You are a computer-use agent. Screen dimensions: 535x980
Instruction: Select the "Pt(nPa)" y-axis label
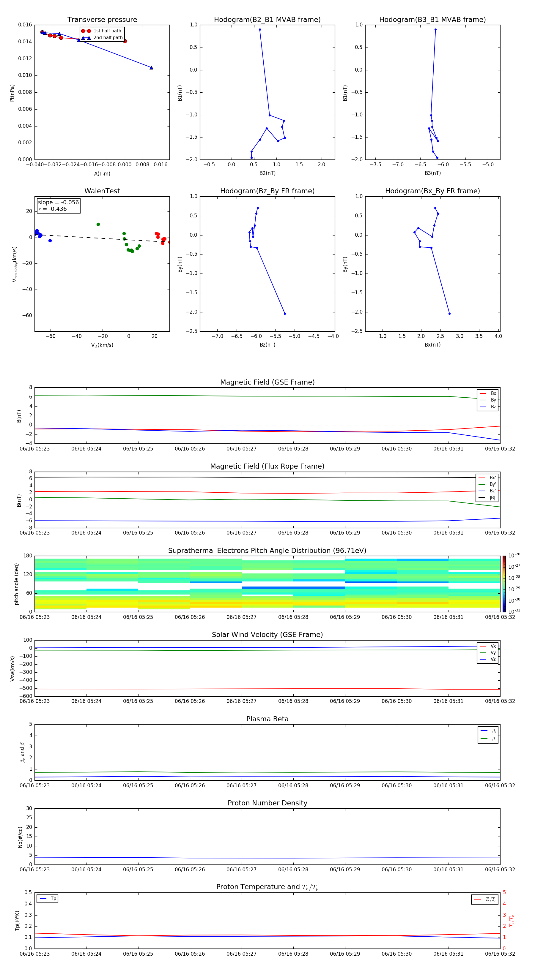(12, 93)
